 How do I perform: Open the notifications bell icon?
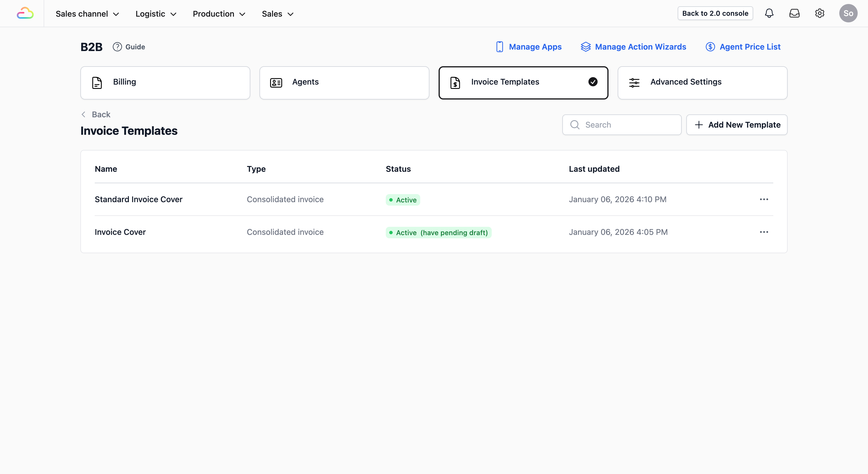pos(769,13)
